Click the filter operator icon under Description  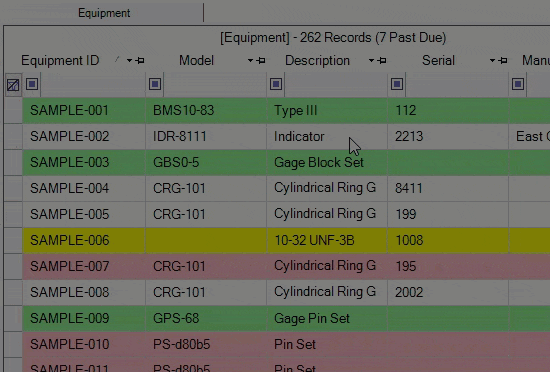(x=276, y=84)
